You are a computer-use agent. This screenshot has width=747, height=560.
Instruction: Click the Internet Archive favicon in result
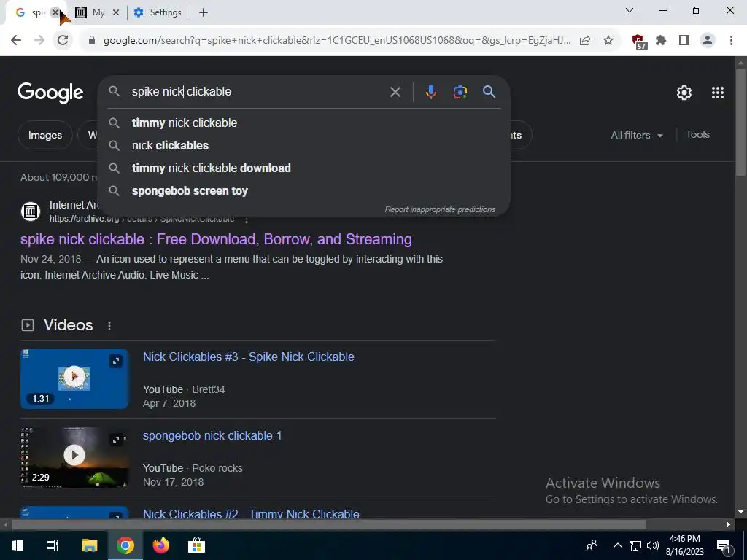(31, 211)
